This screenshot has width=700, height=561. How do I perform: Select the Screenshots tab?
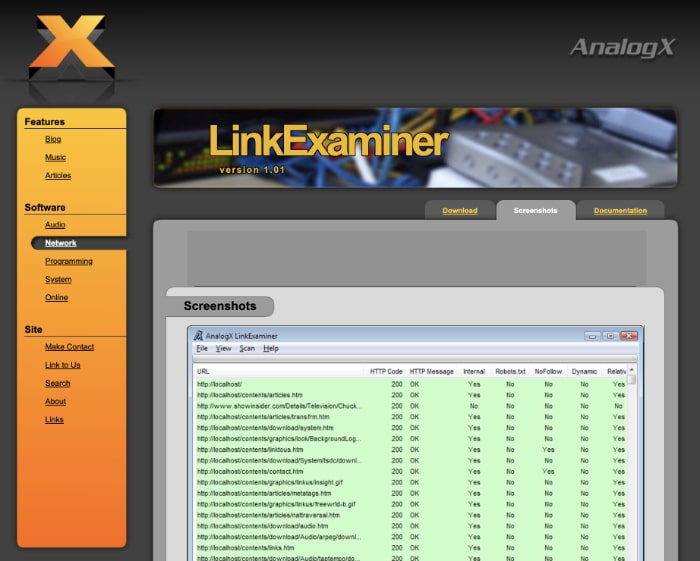[535, 211]
